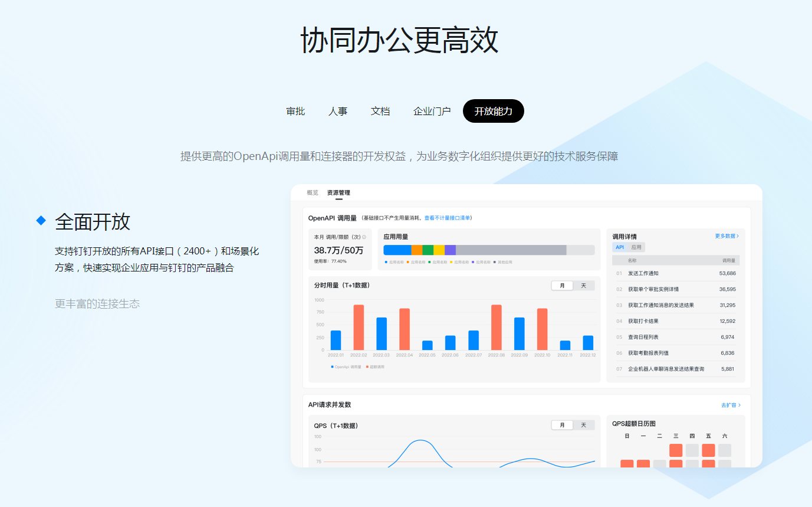Click the 2022.01 bar in chart
The height and width of the screenshot is (507, 812).
(336, 341)
